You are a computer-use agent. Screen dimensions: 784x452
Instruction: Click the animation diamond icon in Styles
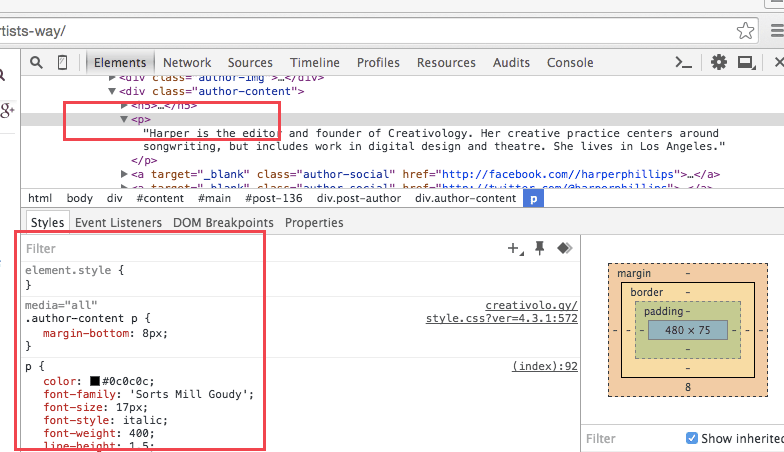(x=564, y=248)
